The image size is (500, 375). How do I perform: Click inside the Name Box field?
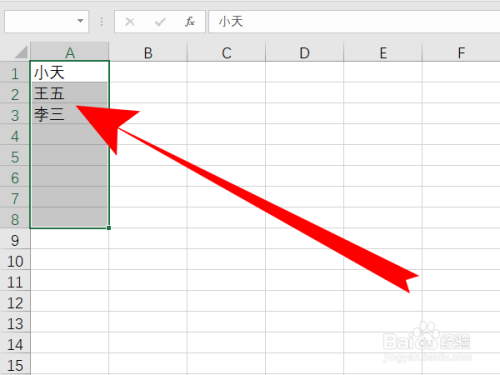point(40,22)
